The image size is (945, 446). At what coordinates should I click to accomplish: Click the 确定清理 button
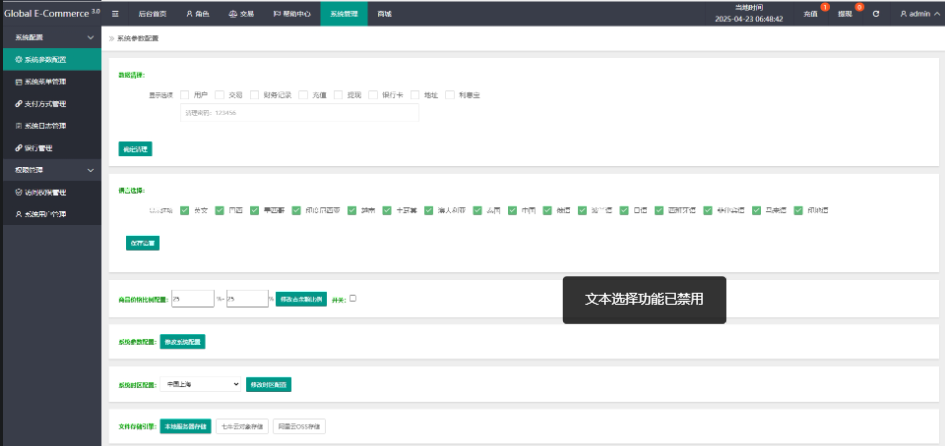coord(135,149)
